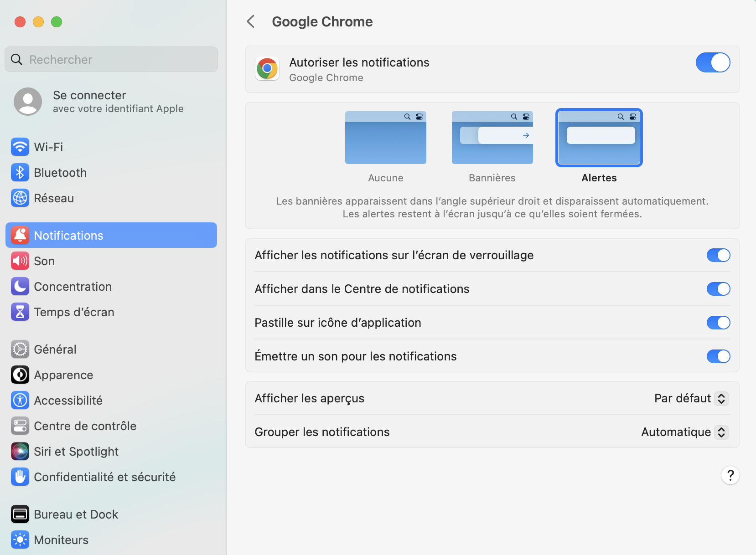756x555 pixels.
Task: Click the Rechercher search field
Action: (110, 59)
